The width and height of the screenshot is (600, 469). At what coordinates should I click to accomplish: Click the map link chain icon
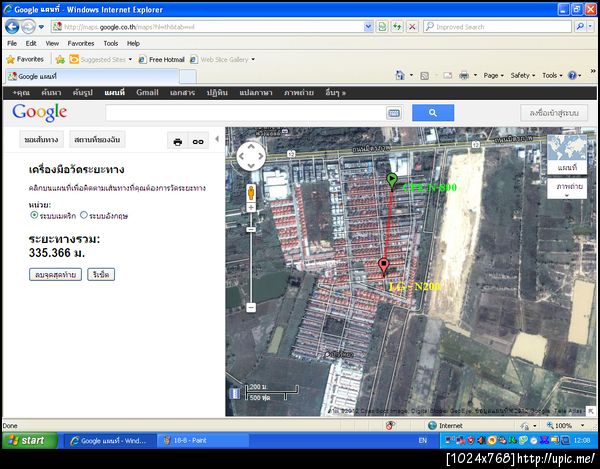(x=198, y=142)
